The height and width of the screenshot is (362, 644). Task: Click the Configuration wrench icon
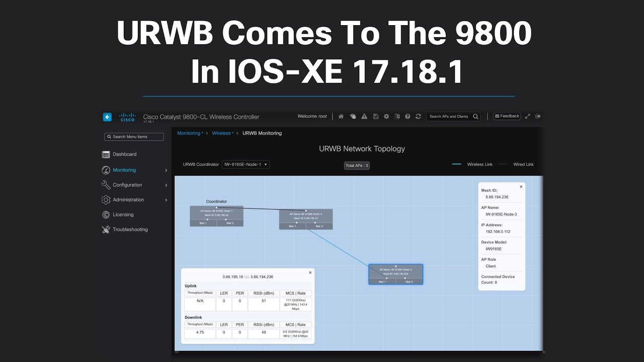106,185
